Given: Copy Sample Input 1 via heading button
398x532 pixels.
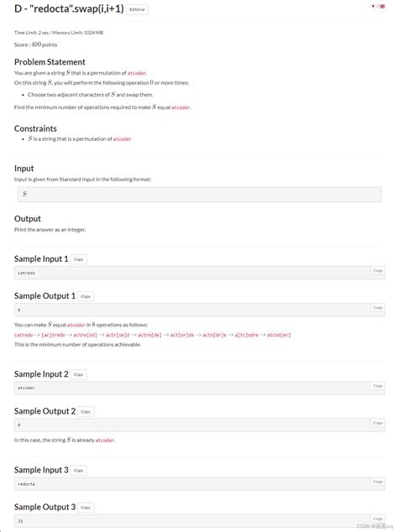Looking at the screenshot, I should point(78,259).
